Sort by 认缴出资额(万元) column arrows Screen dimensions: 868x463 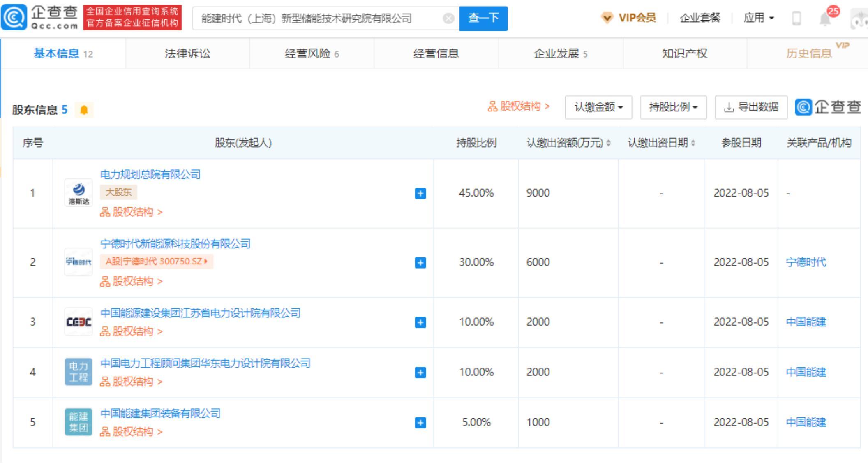[609, 143]
